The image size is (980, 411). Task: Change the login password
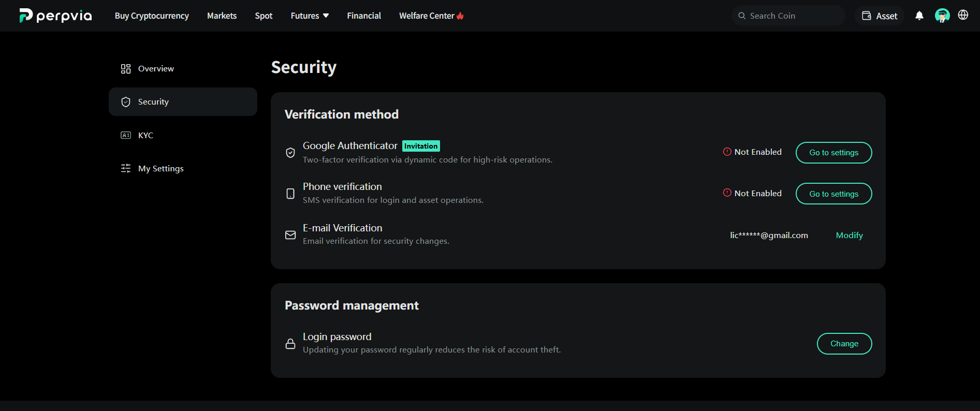click(x=844, y=344)
